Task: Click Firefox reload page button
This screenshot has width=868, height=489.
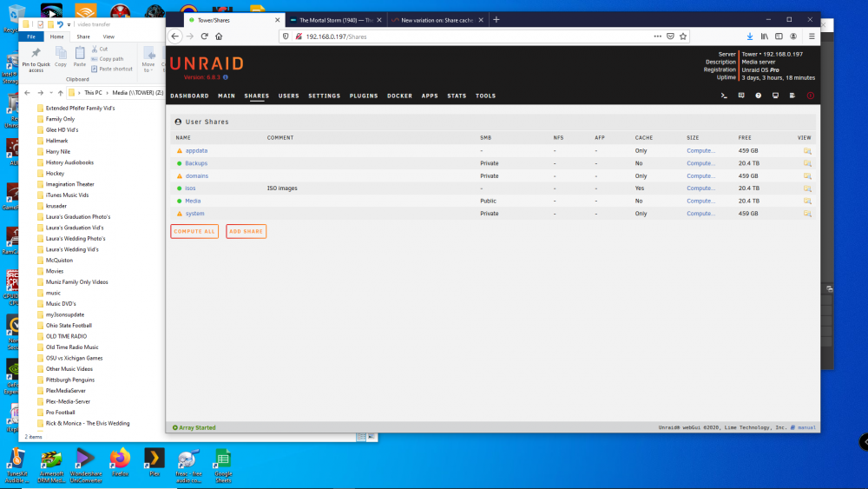Action: 204,36
